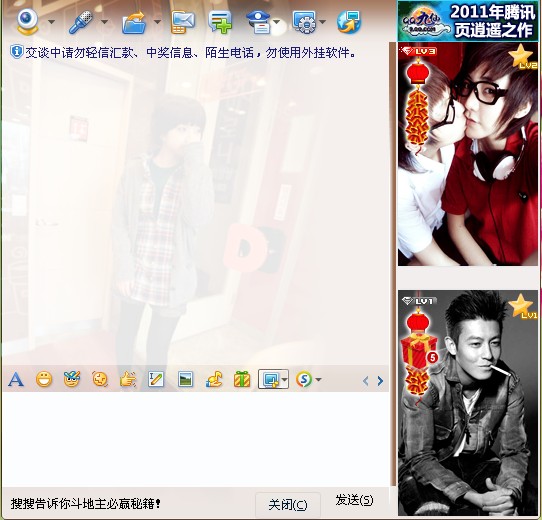Open the gift box icon
Image resolution: width=542 pixels, height=520 pixels.
click(x=242, y=380)
